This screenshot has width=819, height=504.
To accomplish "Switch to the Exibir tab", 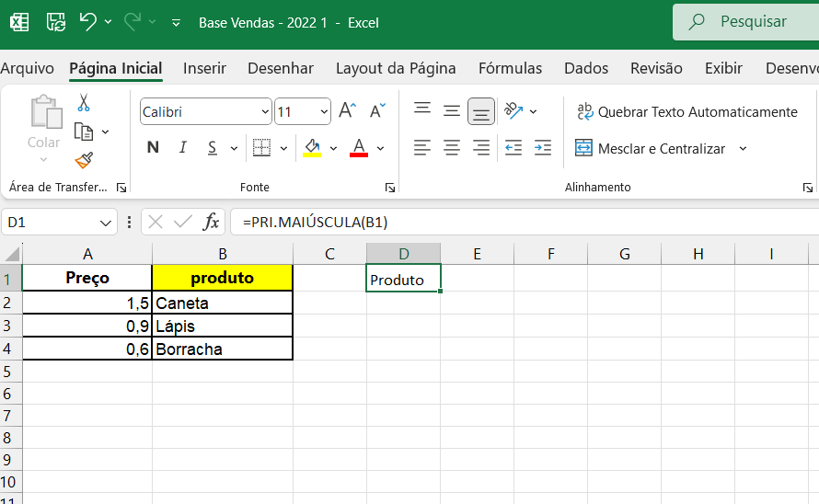I will click(x=723, y=68).
